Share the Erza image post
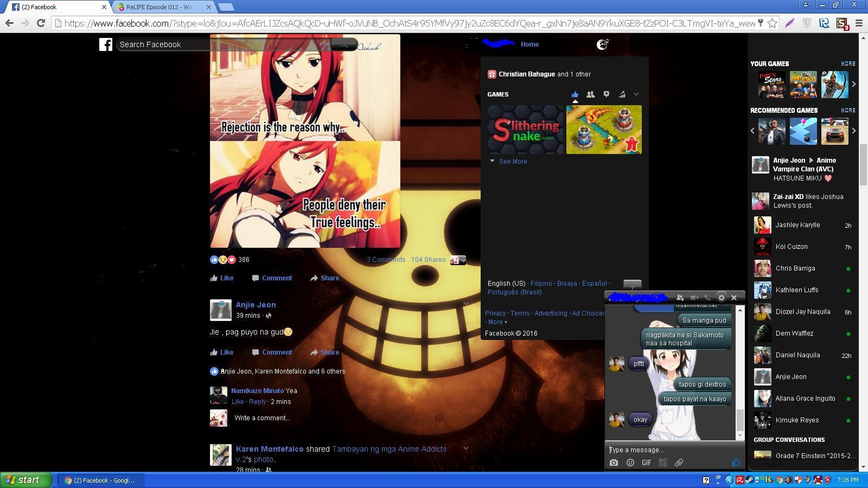868x488 pixels. coord(324,278)
